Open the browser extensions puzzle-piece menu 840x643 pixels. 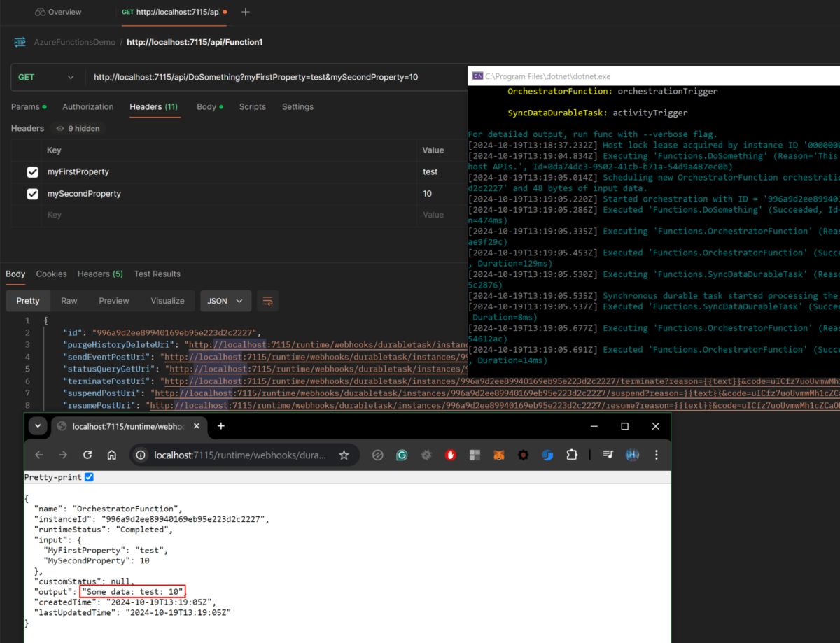click(x=573, y=455)
